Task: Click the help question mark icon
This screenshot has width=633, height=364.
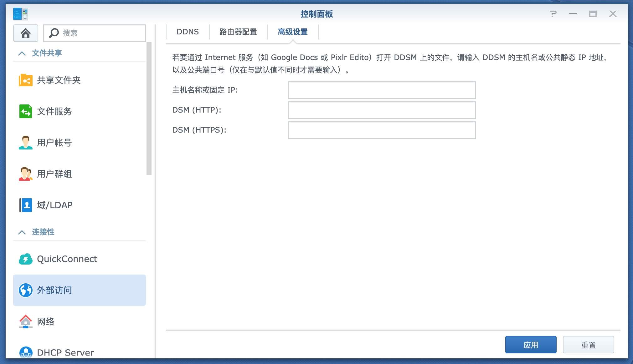Action: 553,14
